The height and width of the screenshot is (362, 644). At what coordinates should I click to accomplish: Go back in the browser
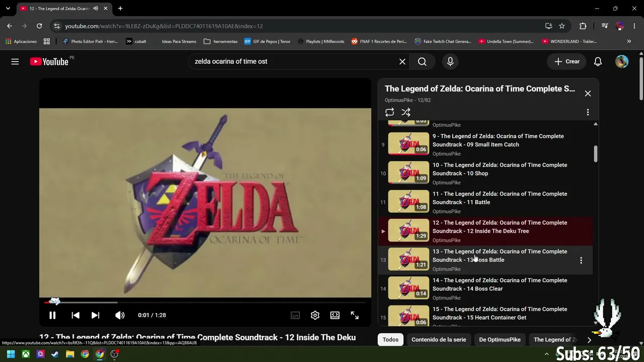[x=10, y=26]
